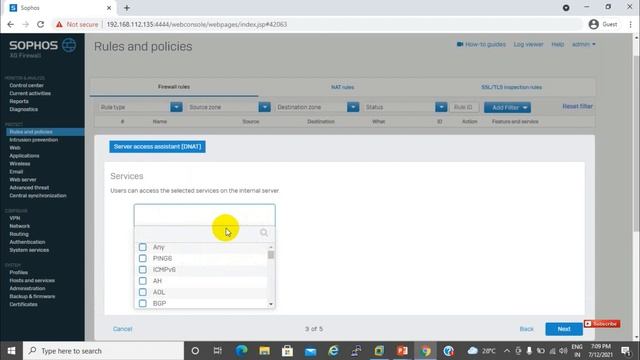The width and height of the screenshot is (640, 360).
Task: Tick the PING6 service checkbox
Action: tap(142, 258)
